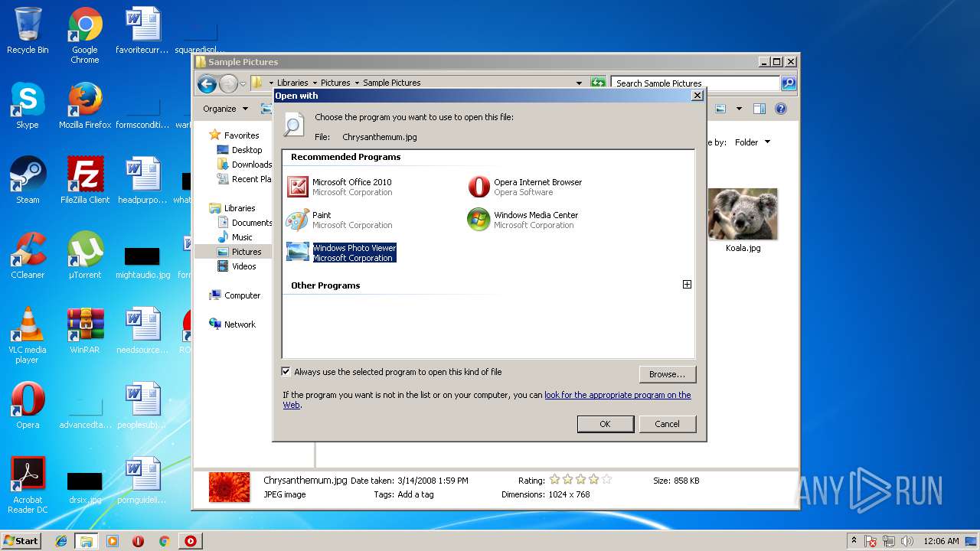The width and height of the screenshot is (980, 551).
Task: Click the Browse... button
Action: point(667,374)
